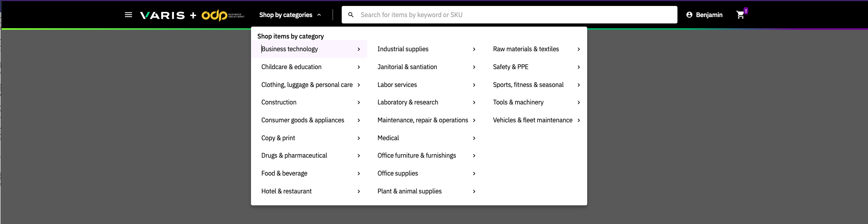Expand Hotel & restaurant chevron arrow
The width and height of the screenshot is (868, 224).
click(359, 191)
